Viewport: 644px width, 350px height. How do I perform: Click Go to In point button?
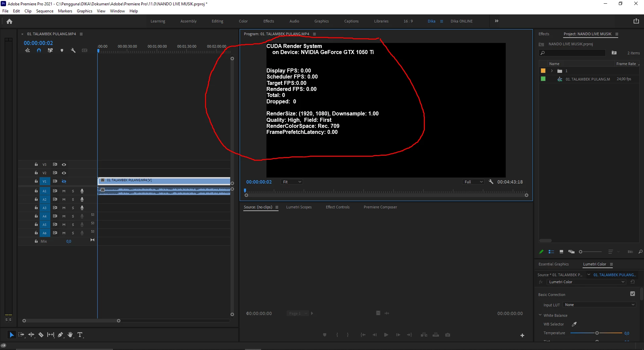point(363,335)
